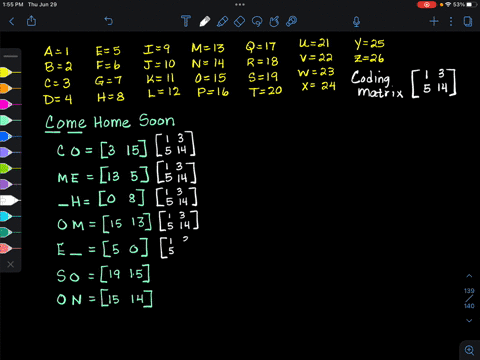The width and height of the screenshot is (480, 360).
Task: Choose the orange pen
Action: click(10, 88)
